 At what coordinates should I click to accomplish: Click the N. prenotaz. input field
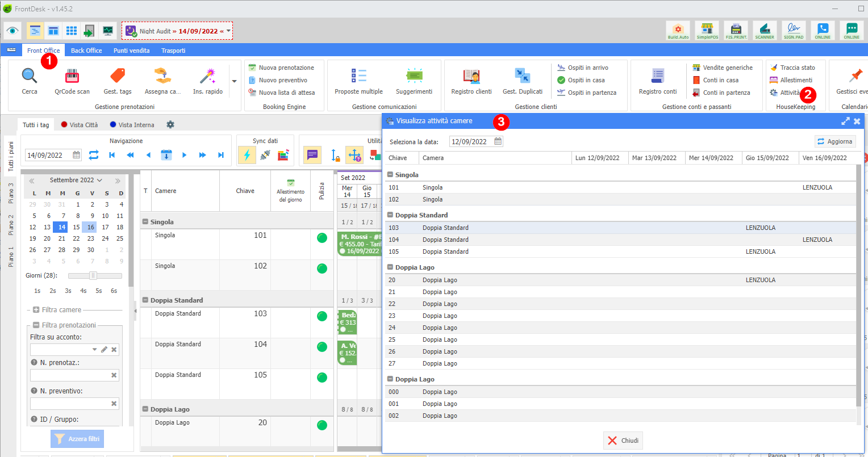pyautogui.click(x=74, y=375)
